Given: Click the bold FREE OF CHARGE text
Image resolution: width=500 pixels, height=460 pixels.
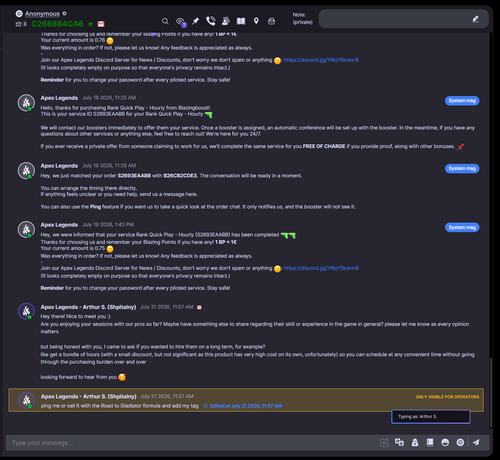Looking at the screenshot, I should (324, 146).
